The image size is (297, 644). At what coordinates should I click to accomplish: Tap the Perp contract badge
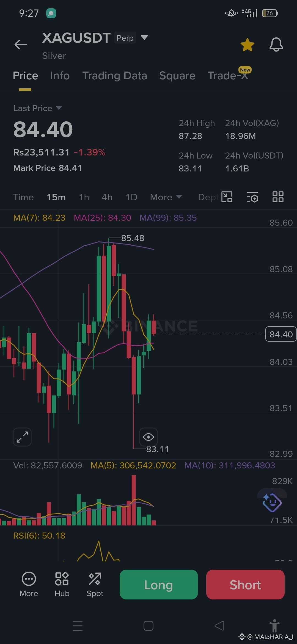tap(125, 38)
